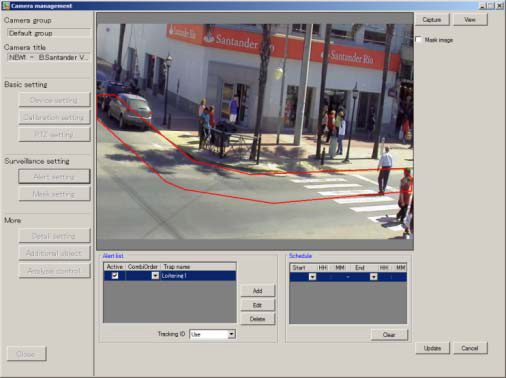
Task: Expand the Schedule Start dropdown
Action: point(312,277)
